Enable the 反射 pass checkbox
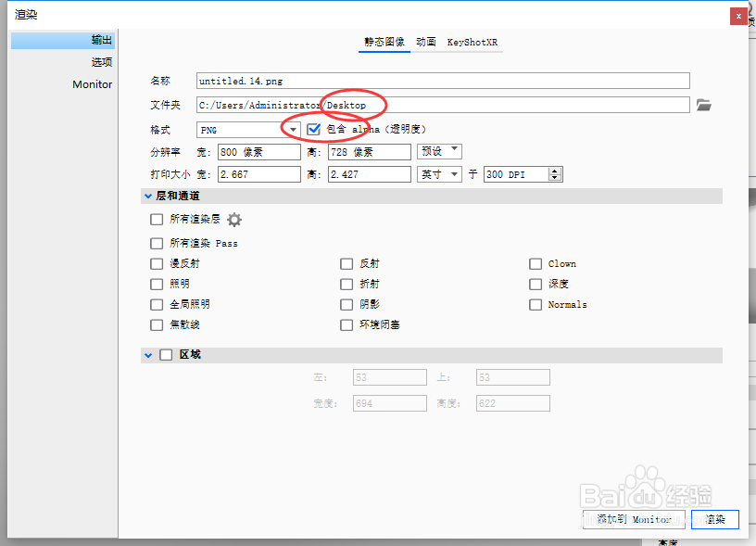 tap(346, 263)
